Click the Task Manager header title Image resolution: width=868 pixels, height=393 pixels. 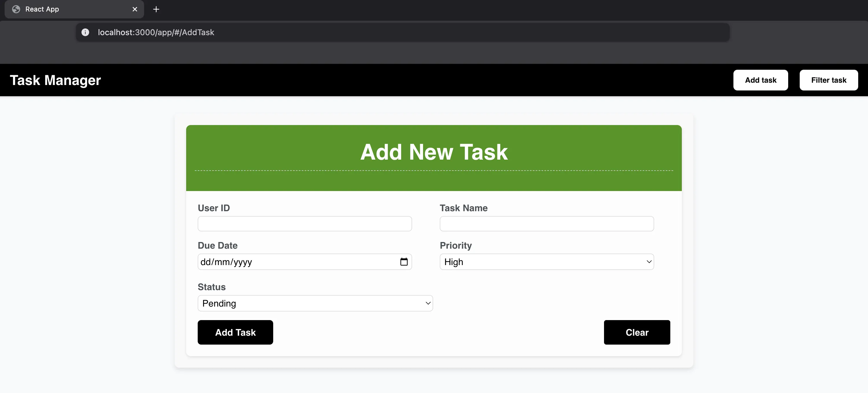pos(55,80)
